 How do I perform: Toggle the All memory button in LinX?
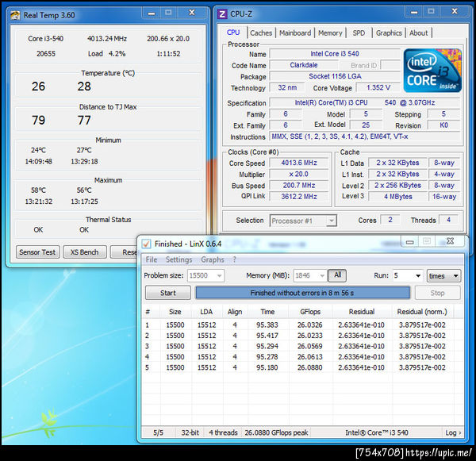(337, 275)
